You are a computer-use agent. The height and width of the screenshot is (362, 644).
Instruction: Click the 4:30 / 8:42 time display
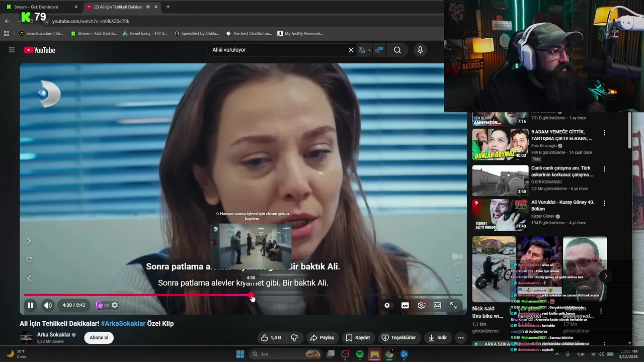point(74,305)
